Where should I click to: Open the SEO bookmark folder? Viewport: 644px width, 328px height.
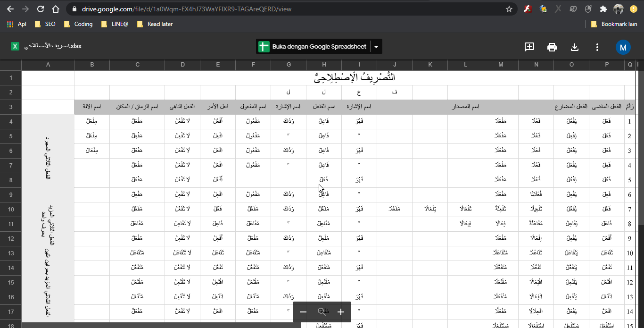point(45,24)
